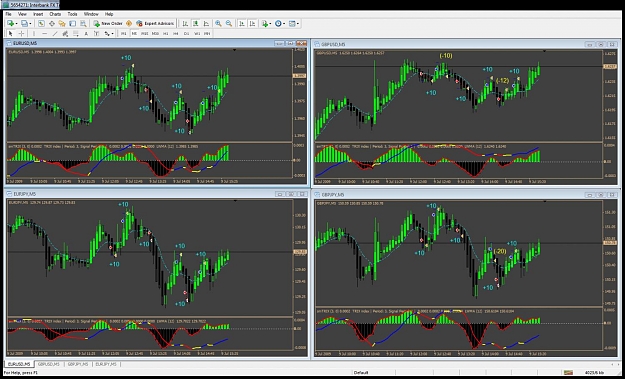This screenshot has width=625, height=379.
Task: Switch to the EURJPY,M5 bottom tab
Action: [x=106, y=364]
